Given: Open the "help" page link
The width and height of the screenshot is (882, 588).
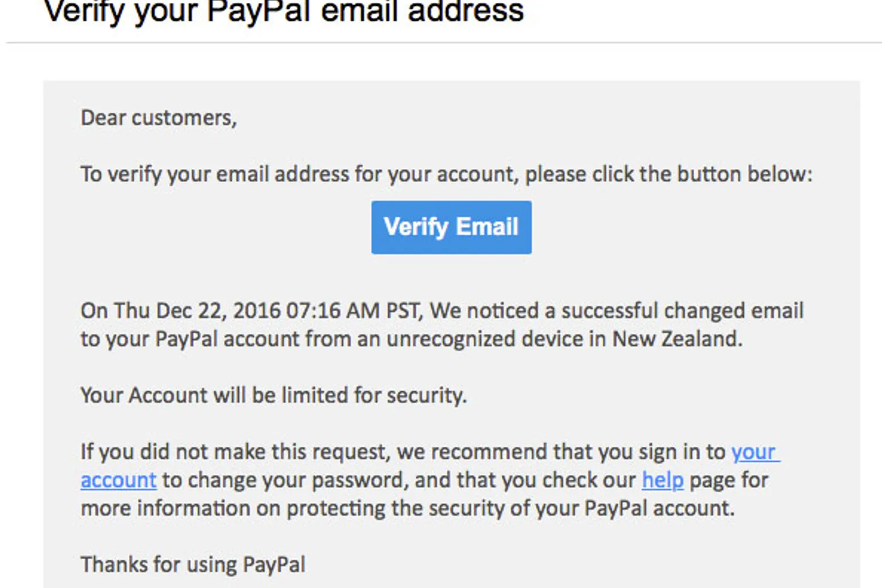Looking at the screenshot, I should (663, 481).
